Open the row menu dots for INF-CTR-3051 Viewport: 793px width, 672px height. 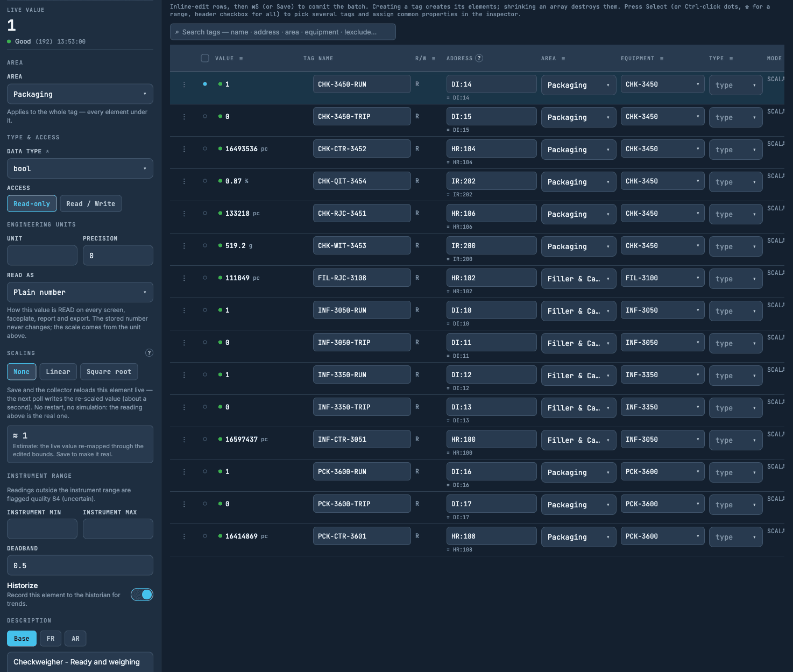tap(184, 440)
